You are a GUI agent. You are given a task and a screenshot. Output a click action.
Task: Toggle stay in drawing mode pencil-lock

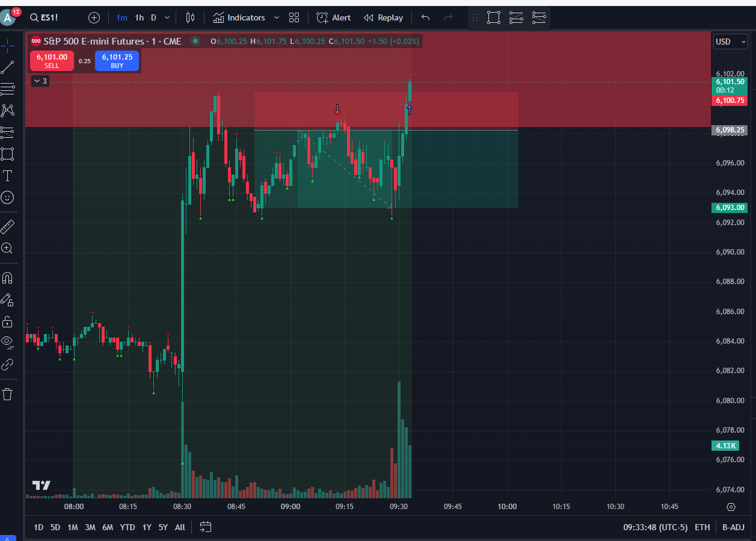[x=7, y=300]
